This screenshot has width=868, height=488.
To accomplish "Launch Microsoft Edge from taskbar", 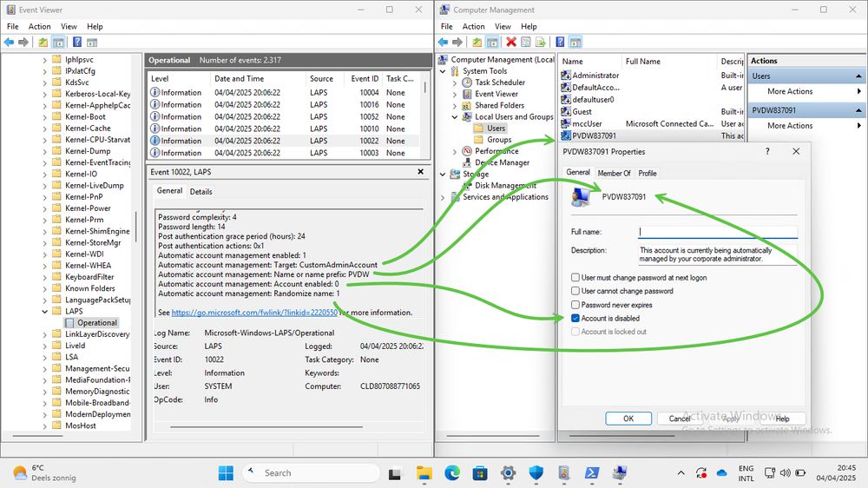I will tap(452, 473).
